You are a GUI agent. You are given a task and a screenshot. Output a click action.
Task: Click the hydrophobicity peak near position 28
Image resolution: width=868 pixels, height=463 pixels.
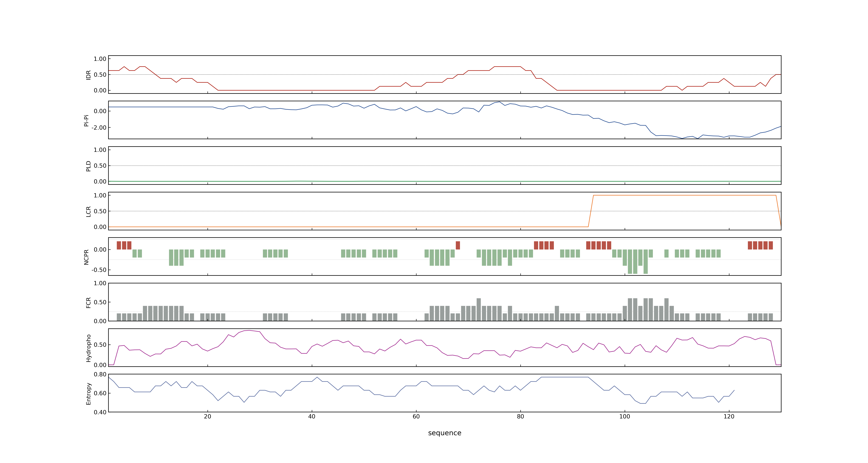pyautogui.click(x=249, y=330)
